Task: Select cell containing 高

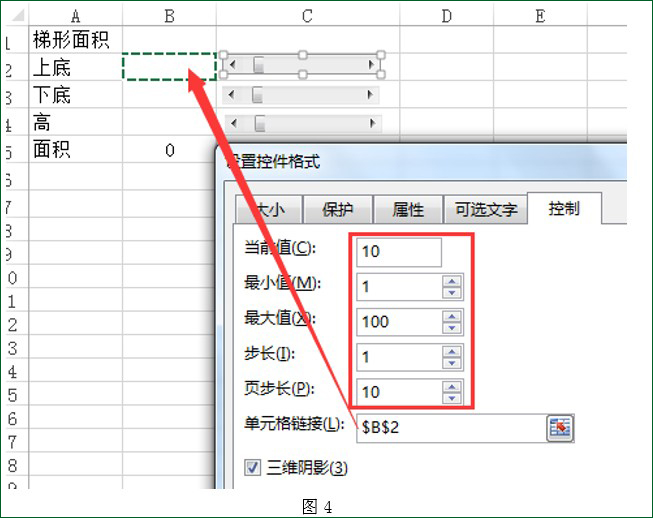Action: (75, 122)
